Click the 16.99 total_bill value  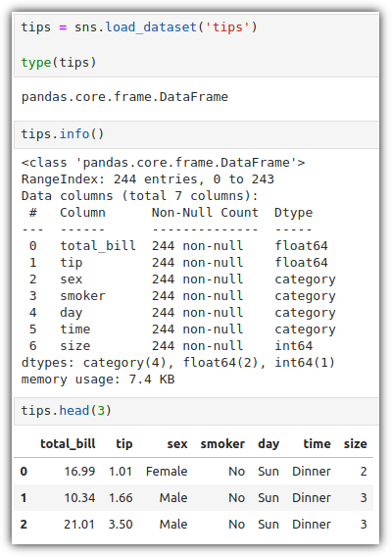[79, 472]
